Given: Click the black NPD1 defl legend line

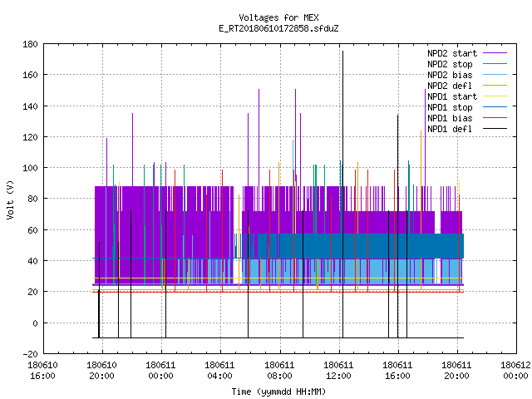Looking at the screenshot, I should click(x=495, y=129).
